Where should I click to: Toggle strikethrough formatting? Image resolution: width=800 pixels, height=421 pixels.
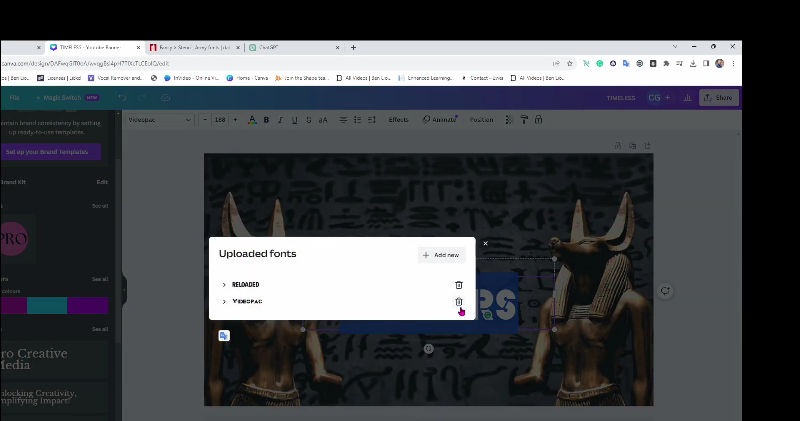point(309,120)
